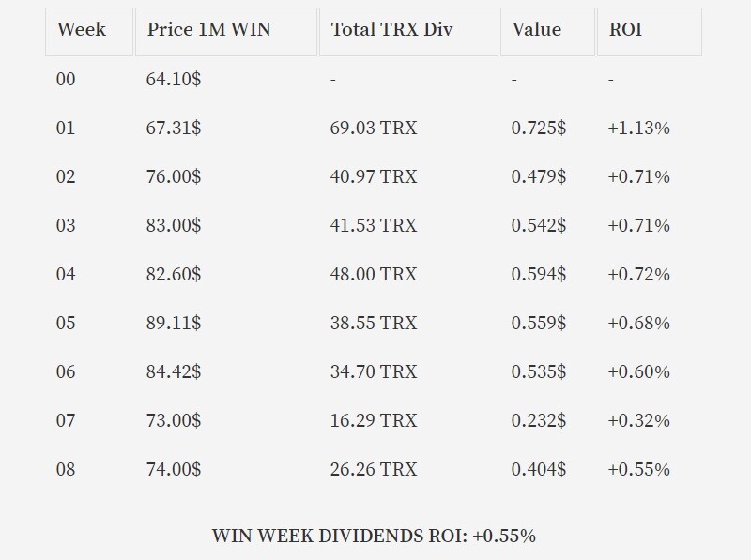
Task: Click the ROI column header
Action: (650, 32)
